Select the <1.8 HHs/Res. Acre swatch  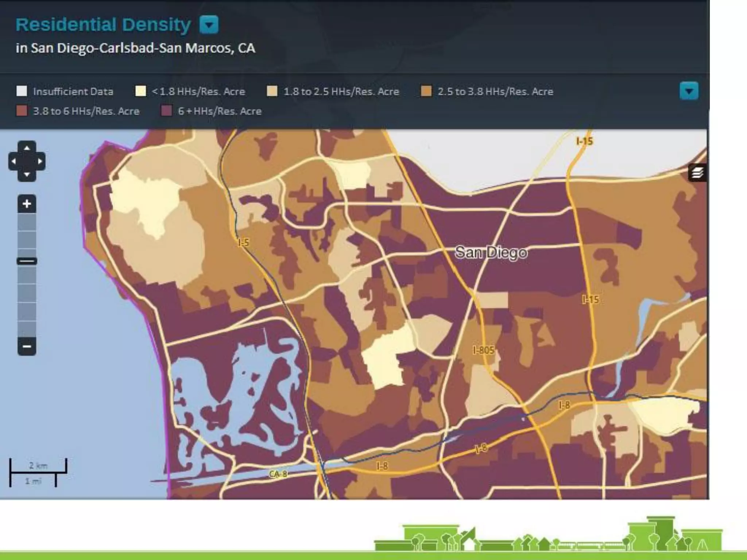tap(140, 91)
